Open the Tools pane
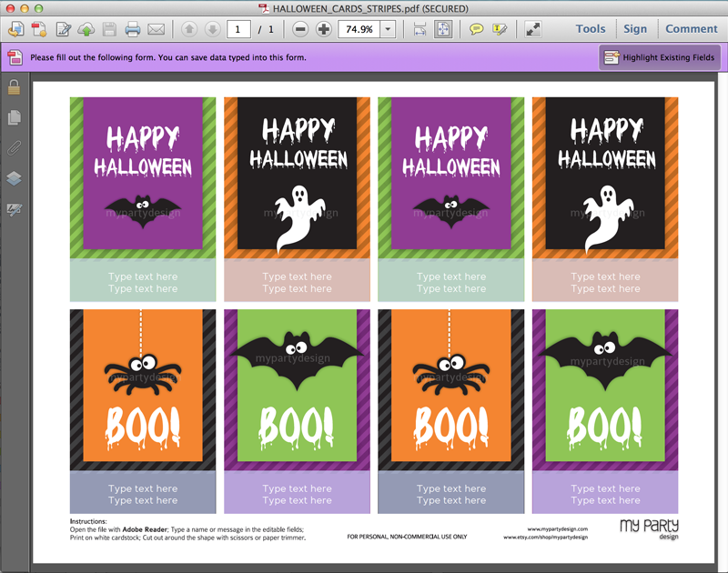728x573 pixels. click(591, 29)
